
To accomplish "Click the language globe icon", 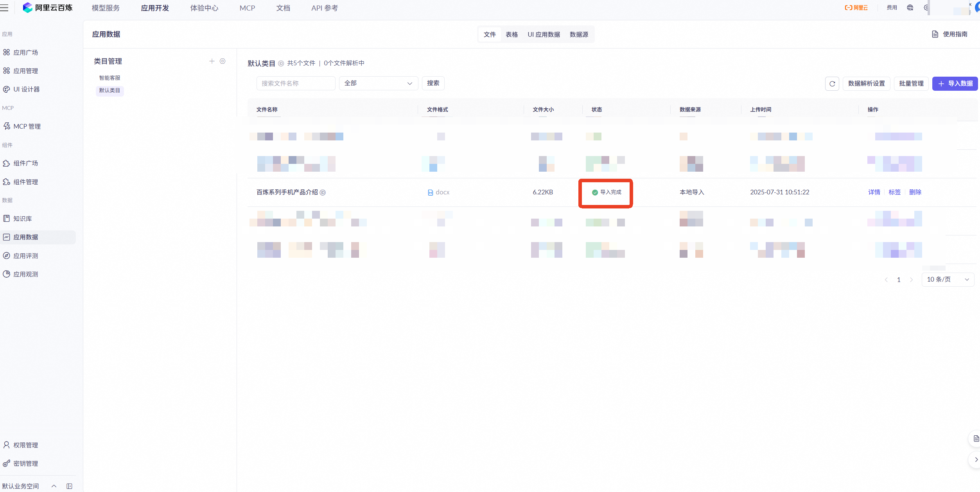I will (x=910, y=8).
